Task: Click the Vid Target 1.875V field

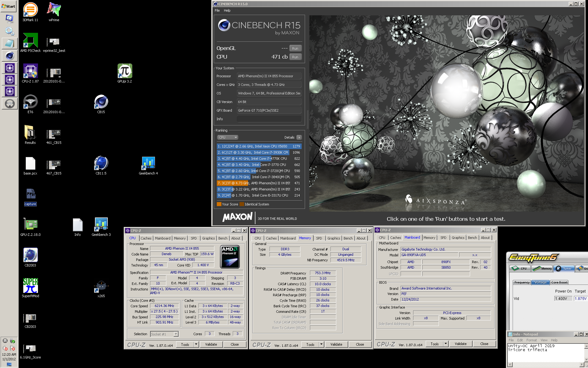Action: coord(580,298)
